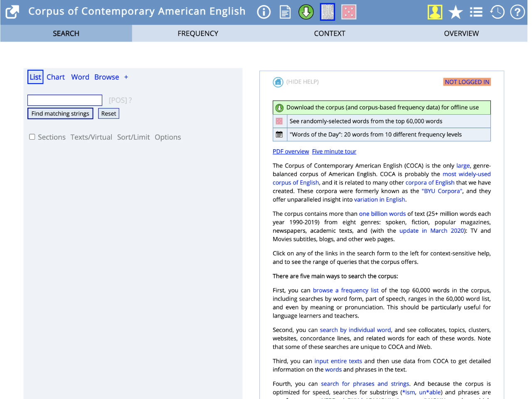The image size is (532, 399).
Task: Click the question mark next to [POS]
Action: tap(130, 100)
